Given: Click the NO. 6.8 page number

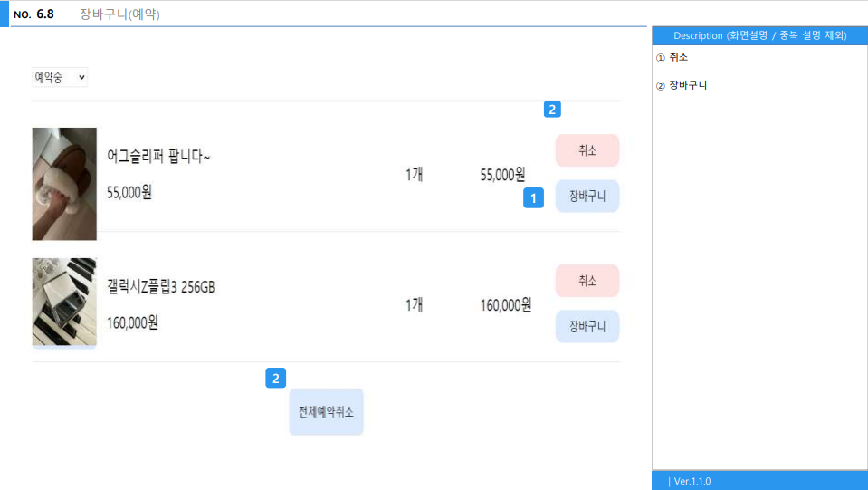Looking at the screenshot, I should click(33, 14).
